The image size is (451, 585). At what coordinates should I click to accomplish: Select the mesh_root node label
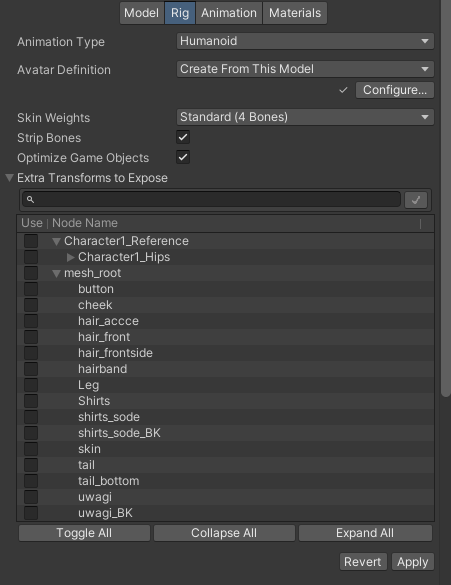click(x=93, y=273)
